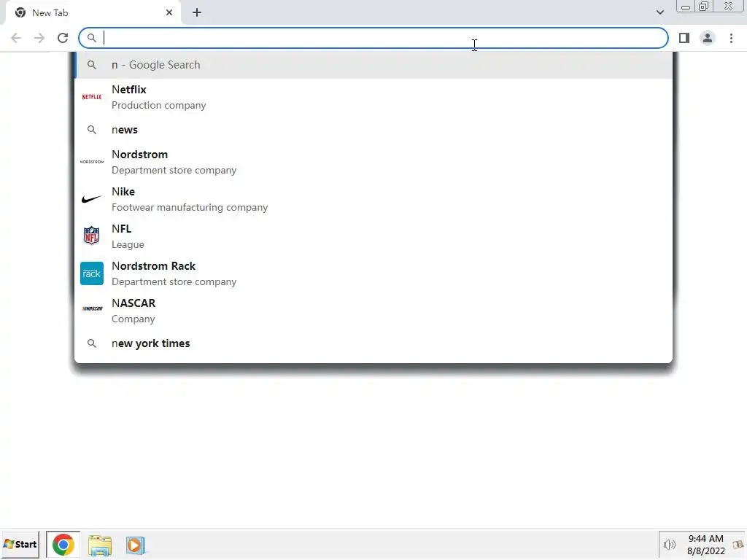Click the forward navigation arrow

(x=39, y=38)
